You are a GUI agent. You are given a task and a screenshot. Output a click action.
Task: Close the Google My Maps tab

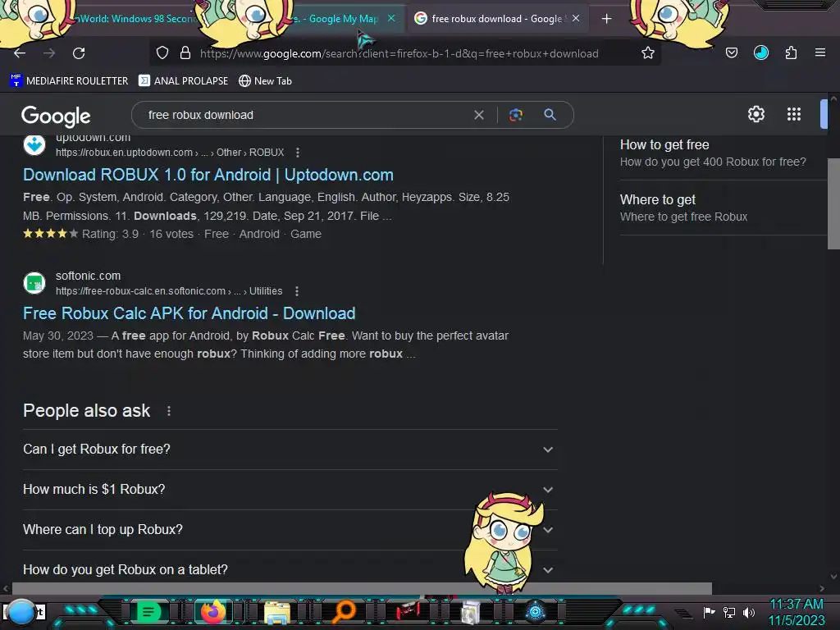click(x=391, y=18)
